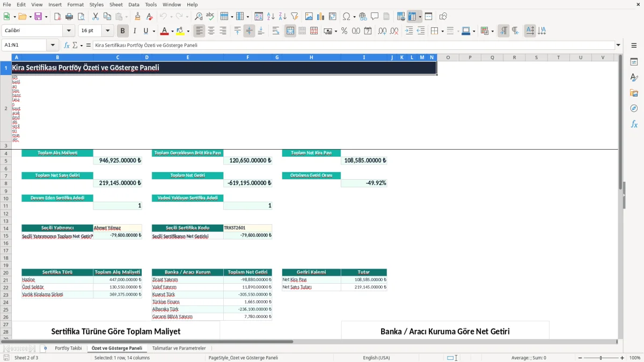Sort ascending A to Z
This screenshot has height=362, width=644.
(271, 17)
